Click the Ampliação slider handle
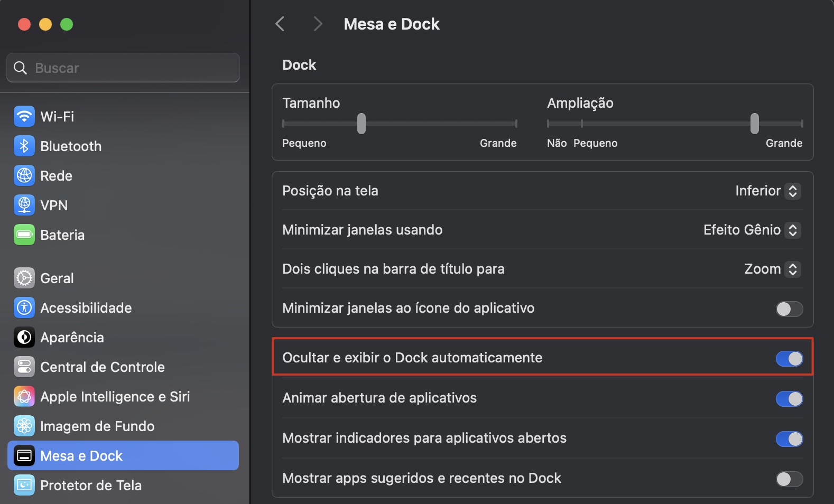 [755, 124]
